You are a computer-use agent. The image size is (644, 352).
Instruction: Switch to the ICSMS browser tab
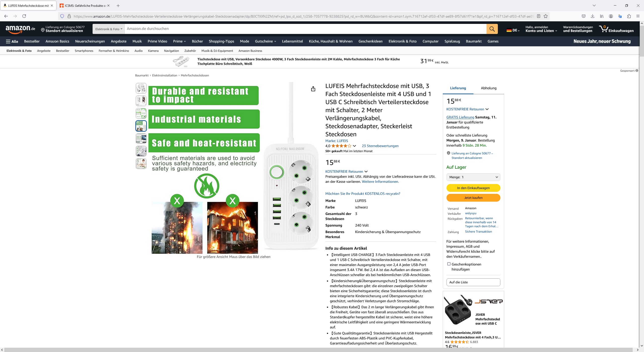click(x=83, y=6)
